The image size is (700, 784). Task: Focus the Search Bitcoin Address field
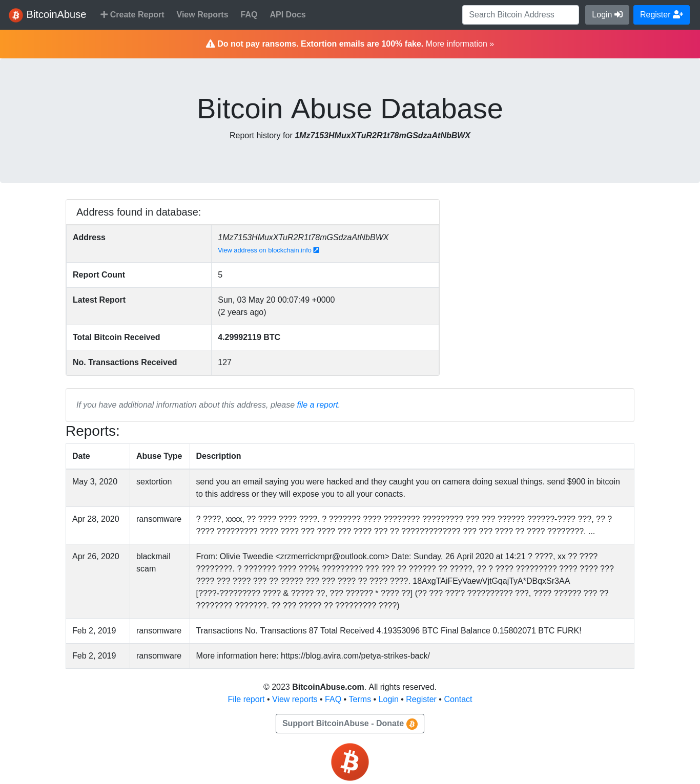pyautogui.click(x=521, y=15)
